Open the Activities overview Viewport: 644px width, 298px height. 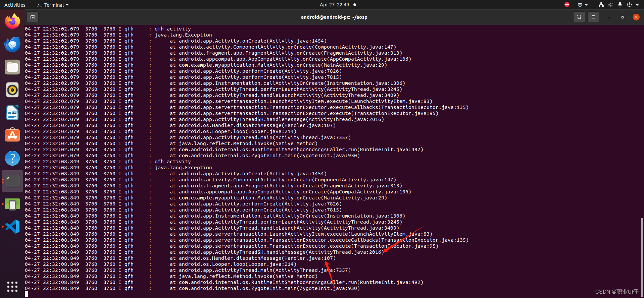tap(15, 5)
